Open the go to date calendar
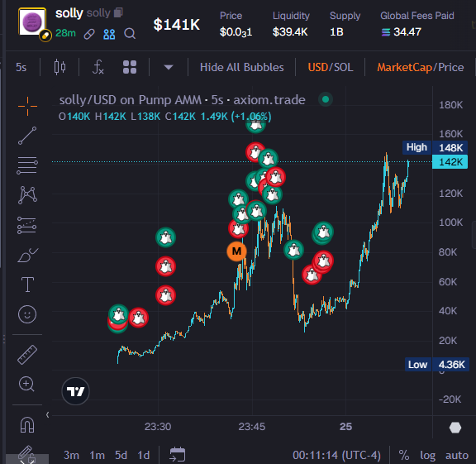Image resolution: width=476 pixels, height=464 pixels. click(178, 455)
